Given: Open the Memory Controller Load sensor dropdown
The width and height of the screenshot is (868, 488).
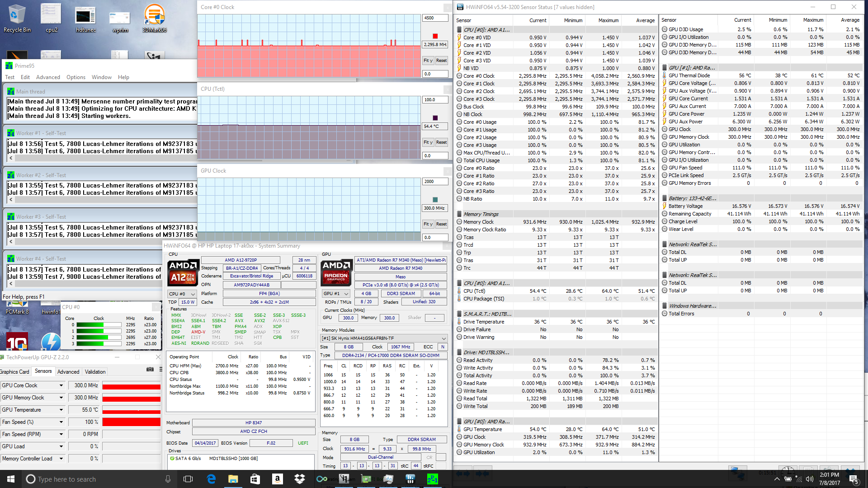Looking at the screenshot, I should tap(61, 459).
